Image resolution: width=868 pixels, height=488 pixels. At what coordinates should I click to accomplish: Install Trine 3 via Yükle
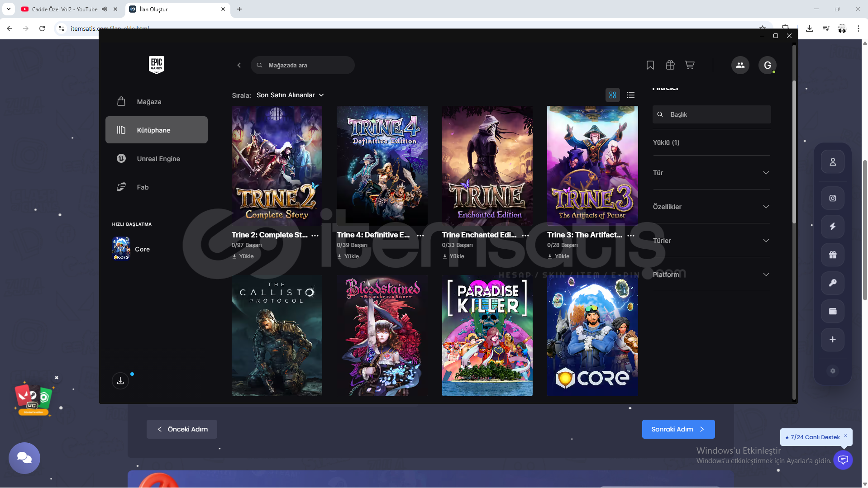point(558,256)
